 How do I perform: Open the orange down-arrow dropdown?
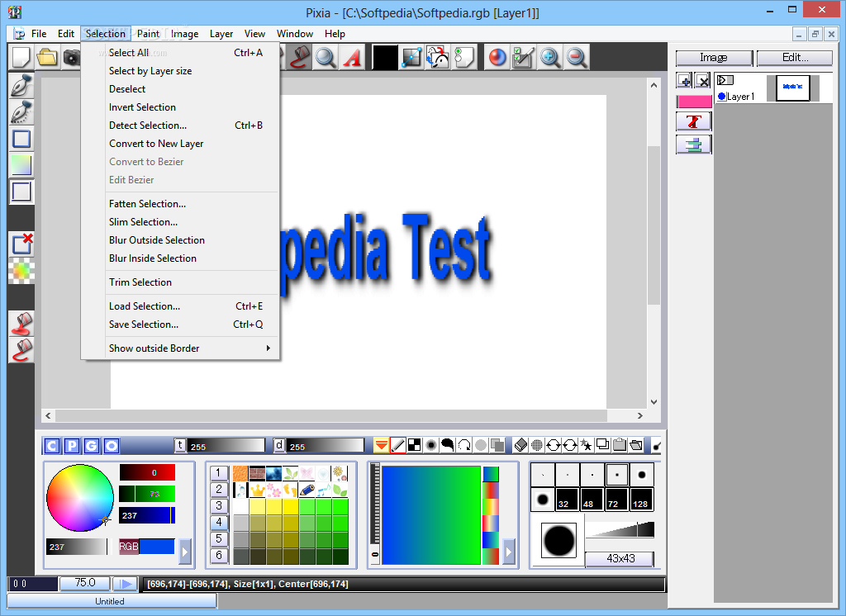[381, 445]
